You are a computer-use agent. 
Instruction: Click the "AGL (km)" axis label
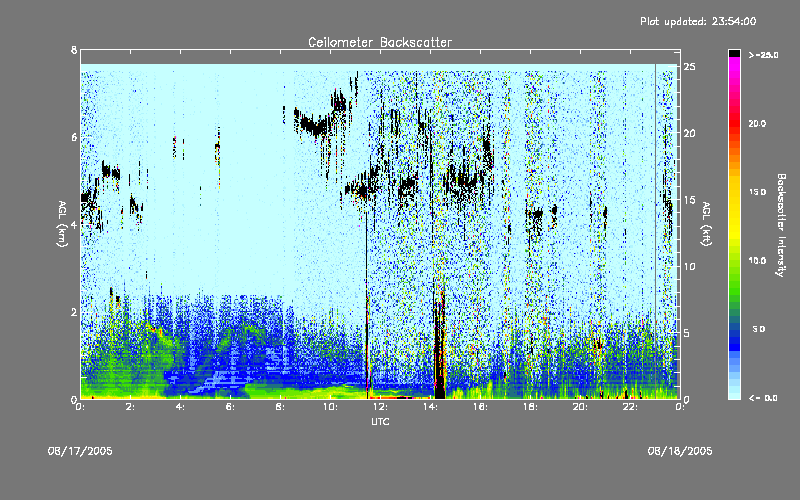(62, 224)
